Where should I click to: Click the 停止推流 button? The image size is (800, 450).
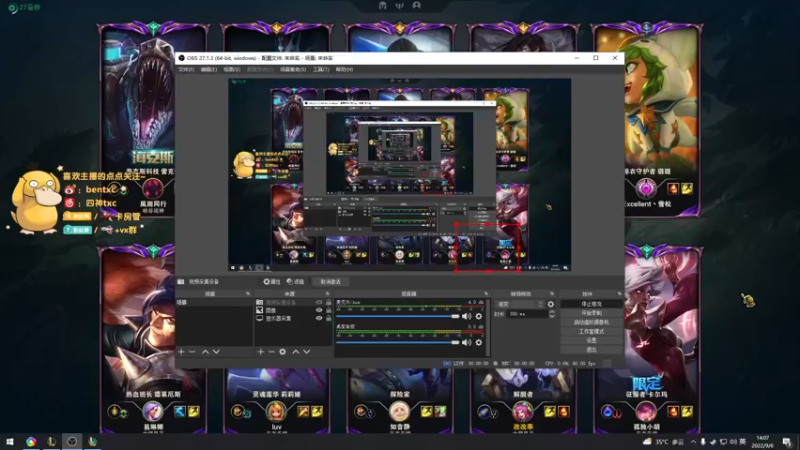[591, 304]
